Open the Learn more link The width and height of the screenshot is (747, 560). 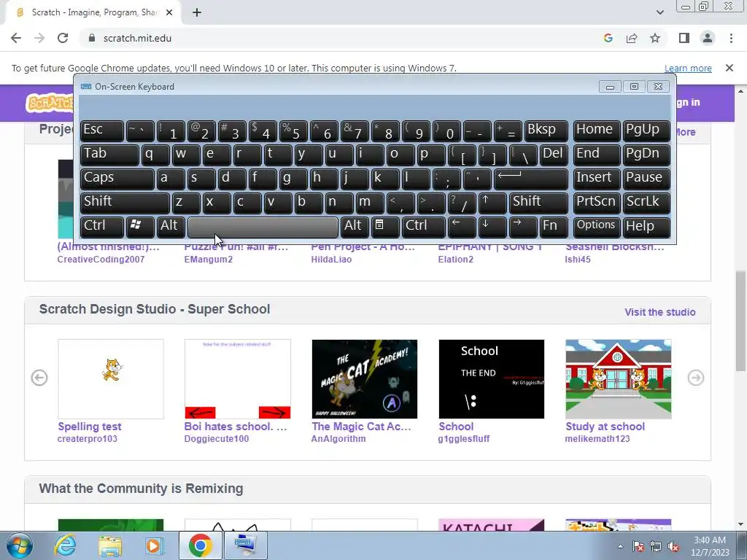pos(688,68)
